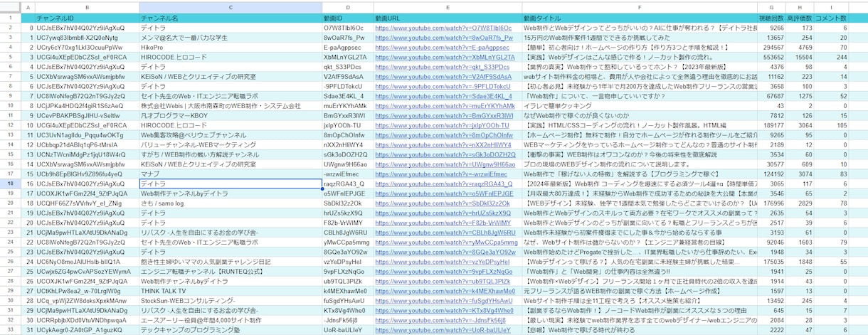Image resolution: width=868 pixels, height=335 pixels.
Task: Select cell バリューチャンネル-WEBマーケティング
Action: click(231, 144)
